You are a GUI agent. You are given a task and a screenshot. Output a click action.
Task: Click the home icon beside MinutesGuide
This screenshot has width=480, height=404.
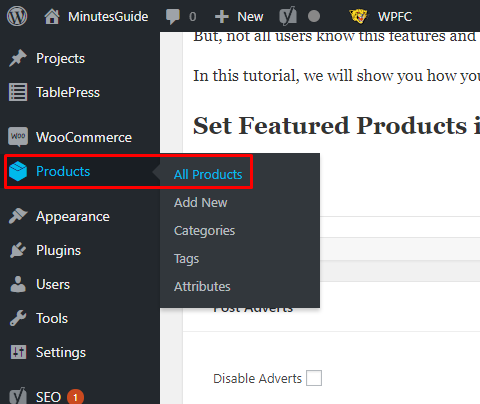point(52,16)
